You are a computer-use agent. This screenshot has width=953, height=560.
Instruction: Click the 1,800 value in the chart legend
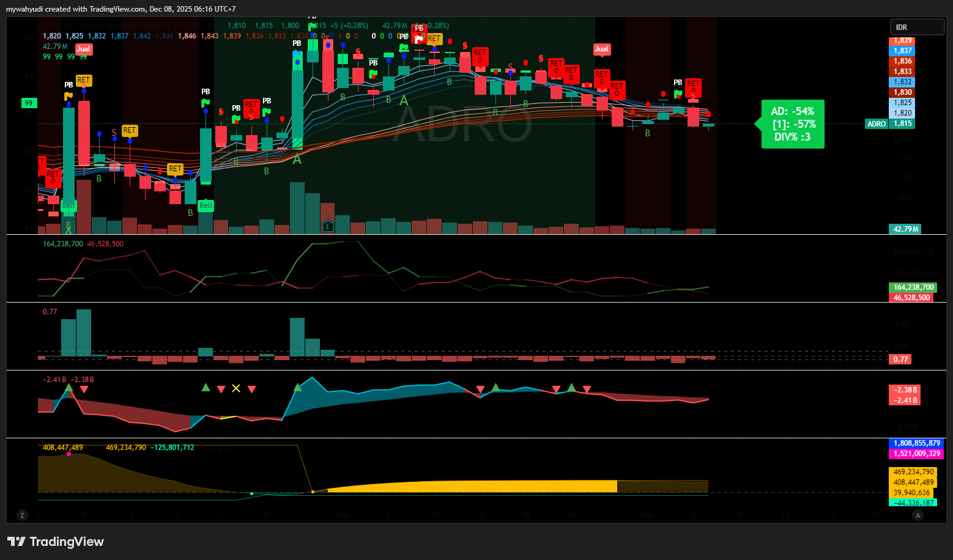click(x=291, y=26)
